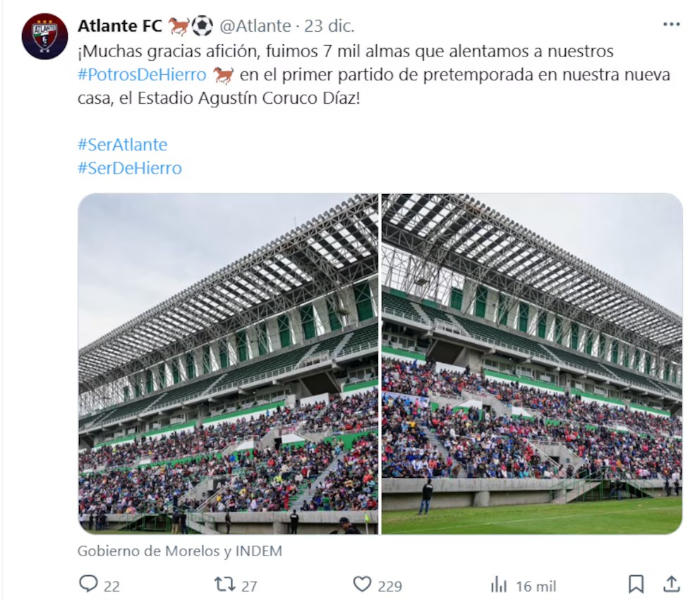
Task: Open the 23 dic. tweet timestamp
Action: [x=330, y=26]
